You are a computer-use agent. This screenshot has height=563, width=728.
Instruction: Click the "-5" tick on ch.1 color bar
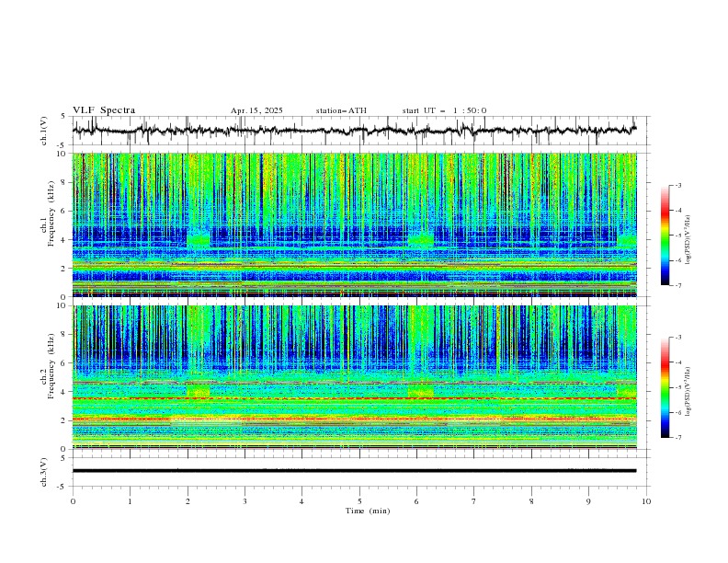[677, 236]
